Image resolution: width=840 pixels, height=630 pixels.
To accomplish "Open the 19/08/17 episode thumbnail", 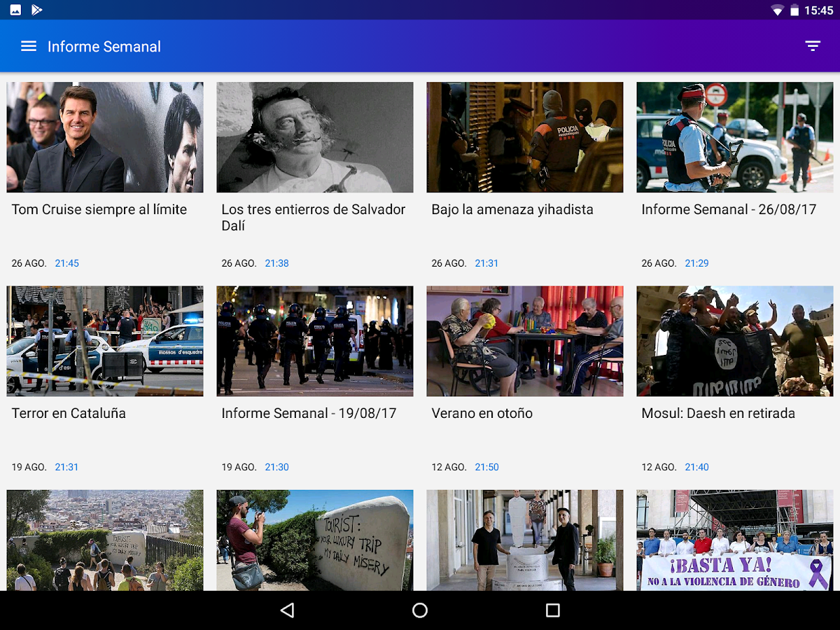I will [x=315, y=341].
